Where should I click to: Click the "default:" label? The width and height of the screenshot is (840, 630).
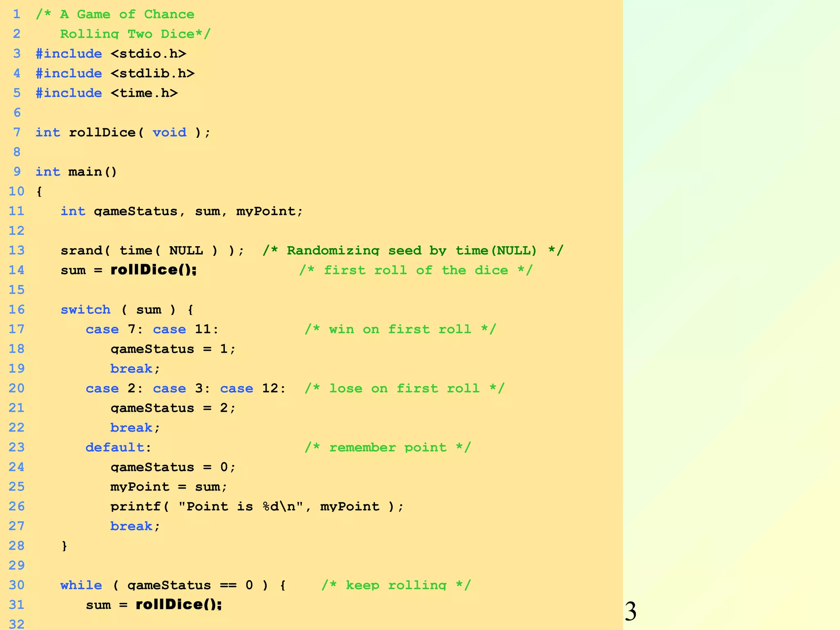pos(119,447)
